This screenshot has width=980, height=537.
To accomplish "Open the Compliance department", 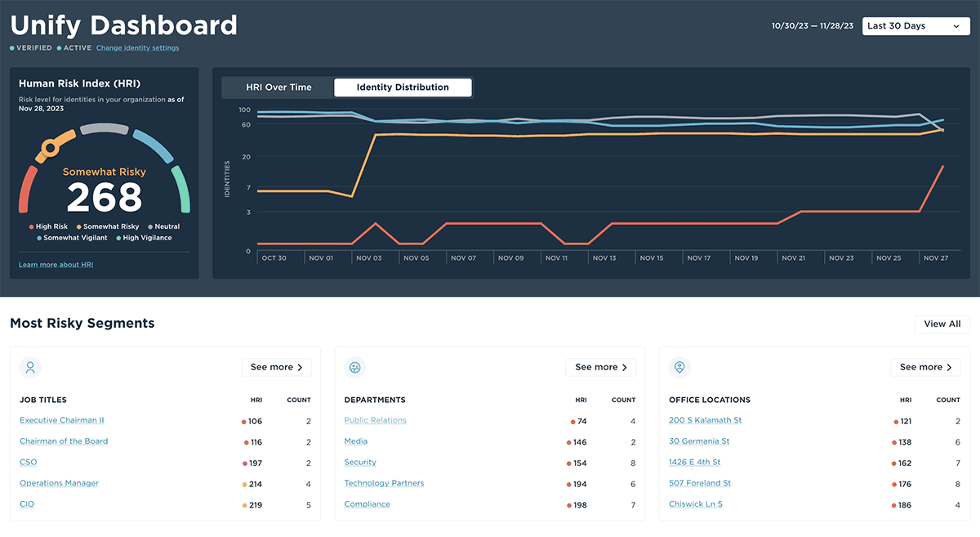I will point(367,504).
